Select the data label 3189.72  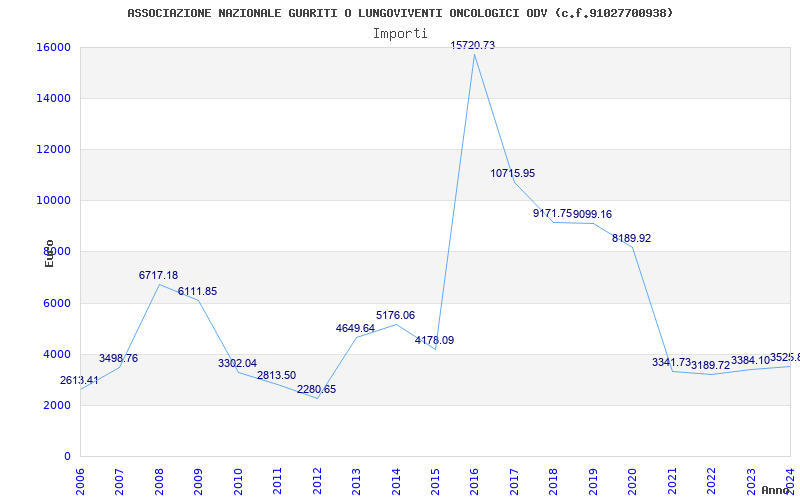710,365
